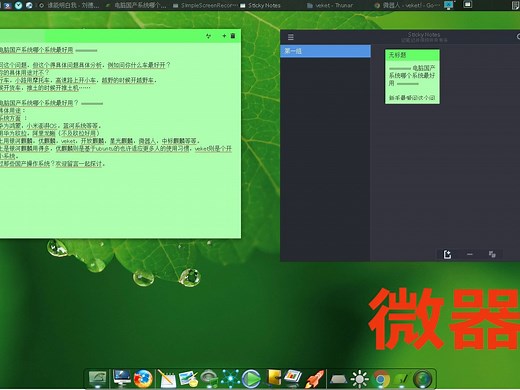Switch to Sticky Notes taskbar entry
The width and height of the screenshot is (520, 390).
click(260, 5)
